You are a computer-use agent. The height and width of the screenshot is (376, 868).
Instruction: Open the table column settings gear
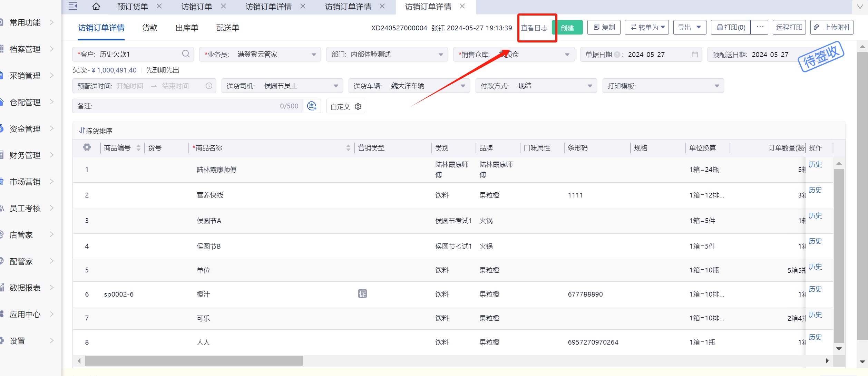87,147
